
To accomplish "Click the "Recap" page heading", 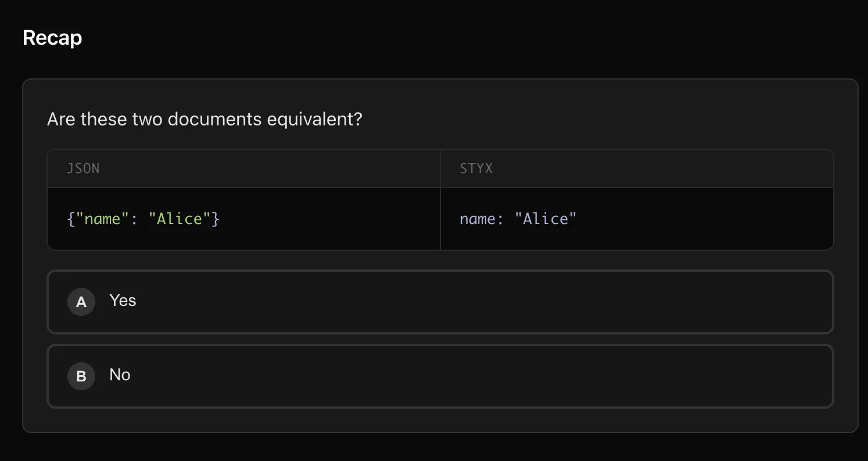I will tap(52, 37).
